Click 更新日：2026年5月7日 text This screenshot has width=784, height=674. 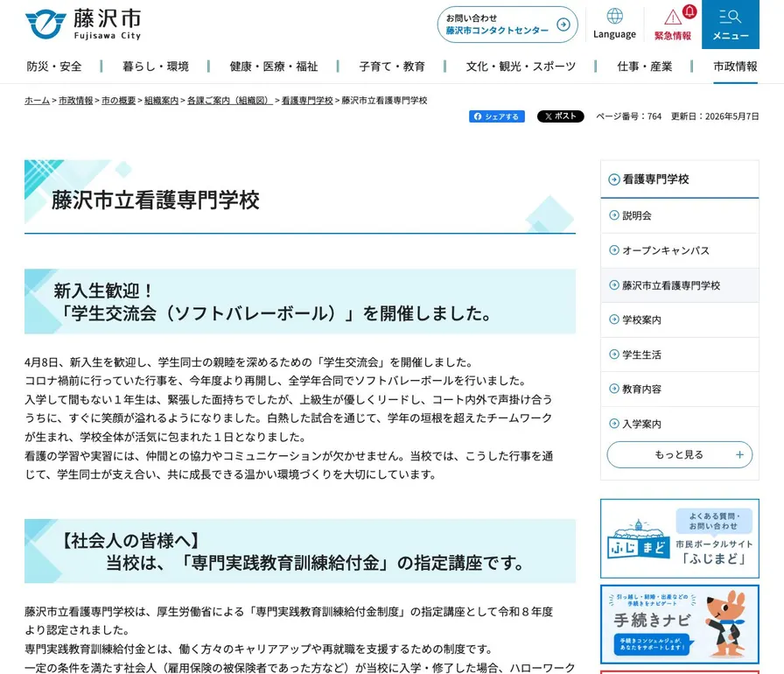[x=715, y=116]
